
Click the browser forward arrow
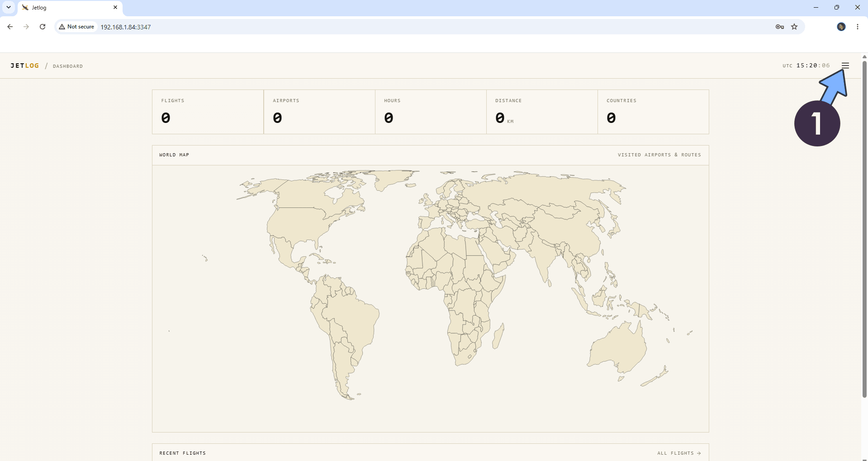(x=26, y=27)
